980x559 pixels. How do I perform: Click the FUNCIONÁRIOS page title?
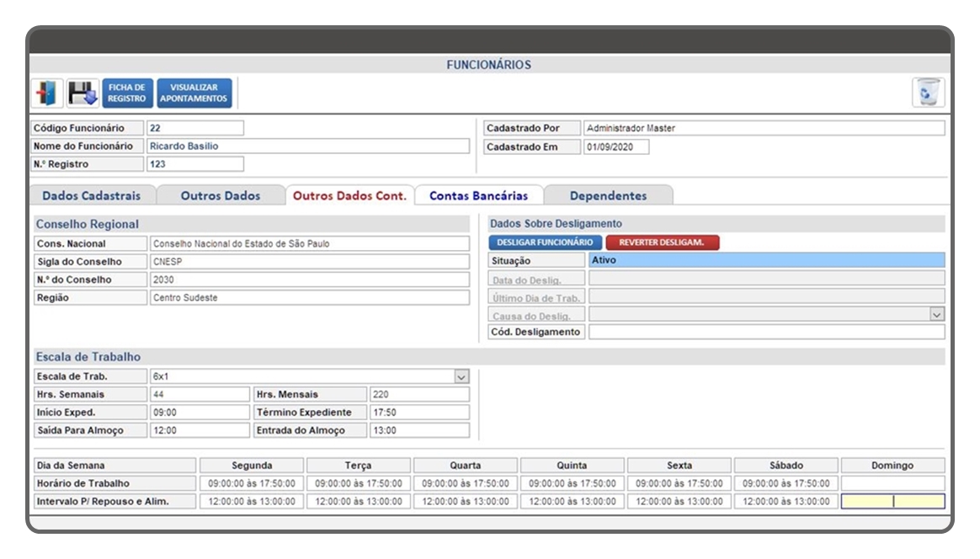(489, 65)
